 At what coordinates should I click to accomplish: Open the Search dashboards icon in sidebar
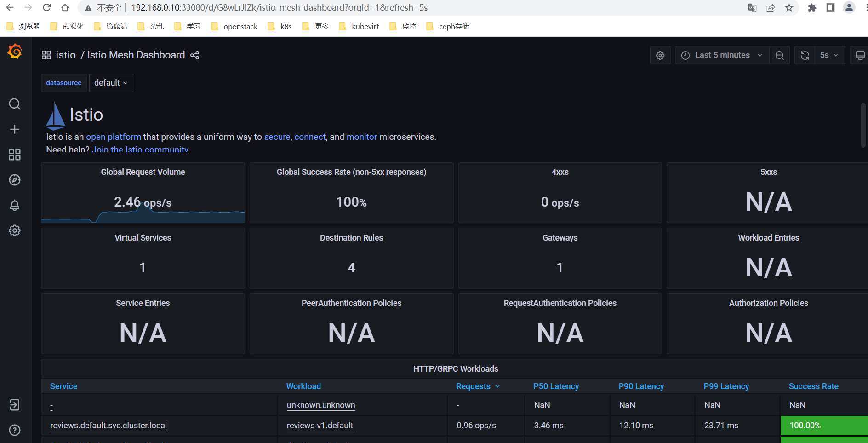(x=15, y=104)
